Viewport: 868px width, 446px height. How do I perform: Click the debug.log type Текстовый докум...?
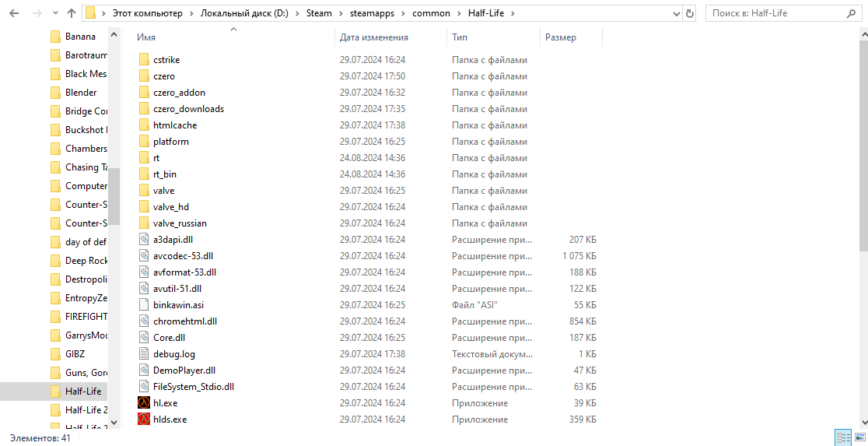[492, 354]
